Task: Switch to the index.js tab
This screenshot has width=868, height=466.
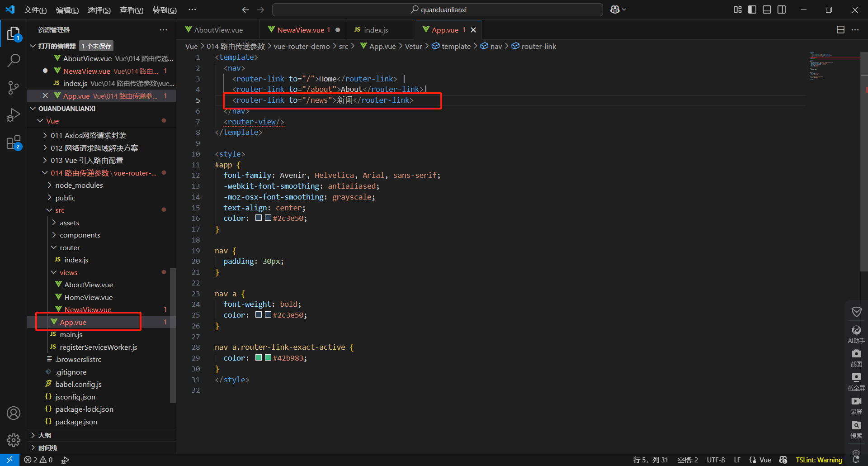Action: (x=380, y=30)
